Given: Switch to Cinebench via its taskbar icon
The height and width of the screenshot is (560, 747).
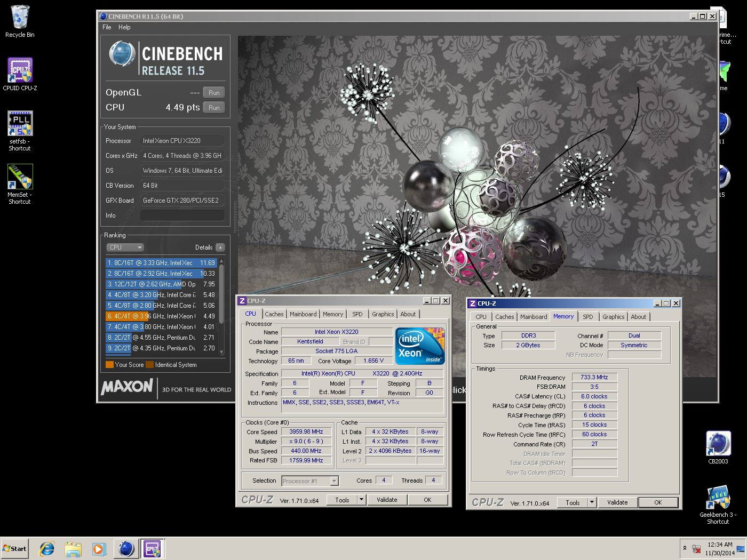Looking at the screenshot, I should [x=126, y=548].
